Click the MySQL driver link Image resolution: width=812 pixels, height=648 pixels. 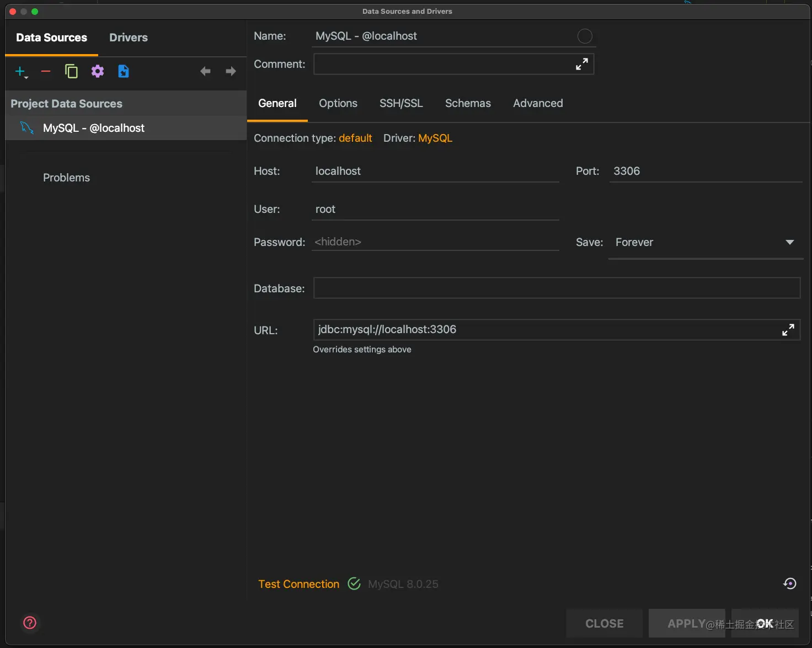(x=435, y=138)
